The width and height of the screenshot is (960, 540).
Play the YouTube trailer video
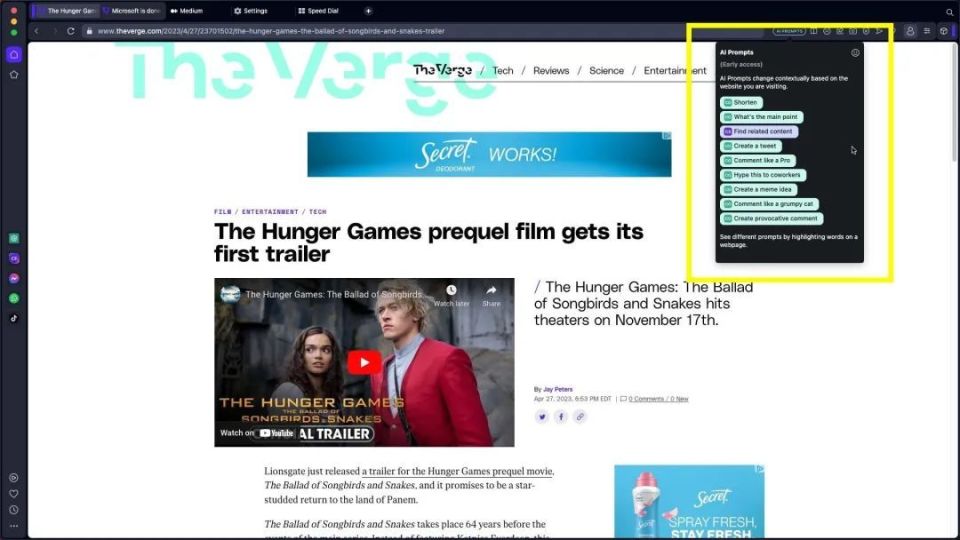(364, 362)
